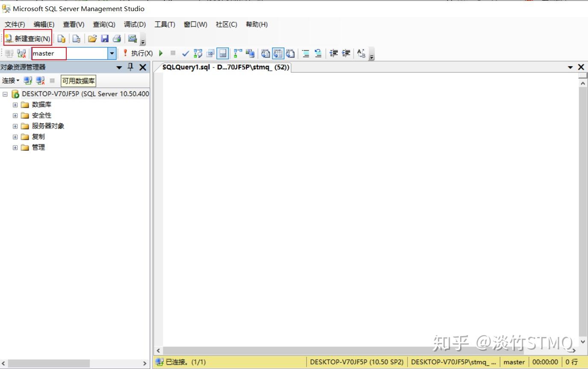588x369 pixels.
Task: Click the Open File folder icon
Action: click(x=93, y=38)
